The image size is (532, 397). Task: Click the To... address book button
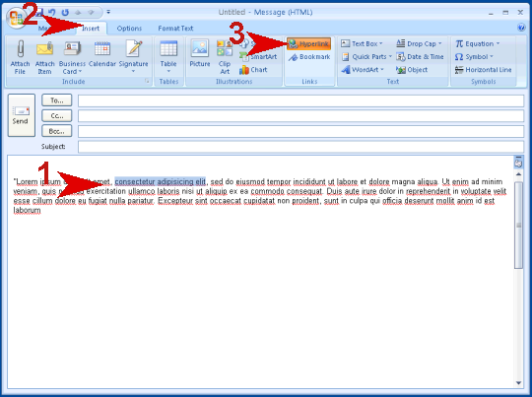tap(57, 100)
